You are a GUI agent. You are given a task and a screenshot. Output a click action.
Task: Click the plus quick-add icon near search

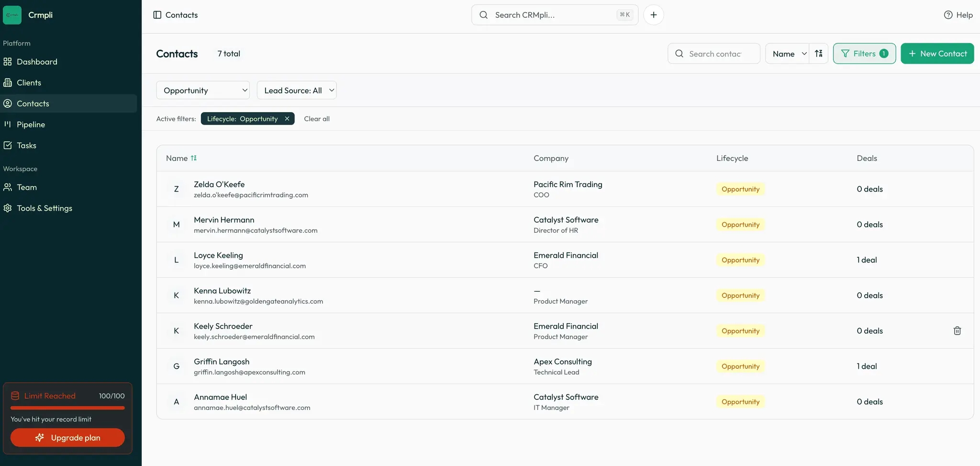[653, 15]
